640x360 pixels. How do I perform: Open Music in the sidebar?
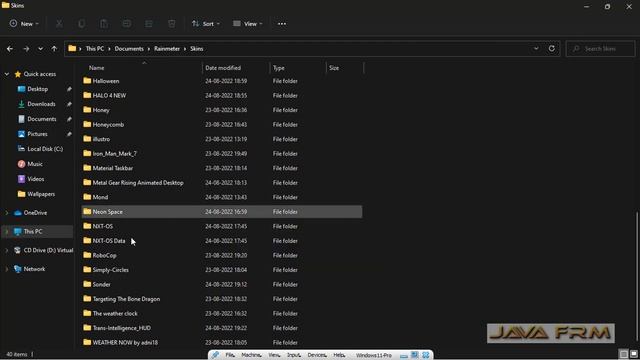35,164
